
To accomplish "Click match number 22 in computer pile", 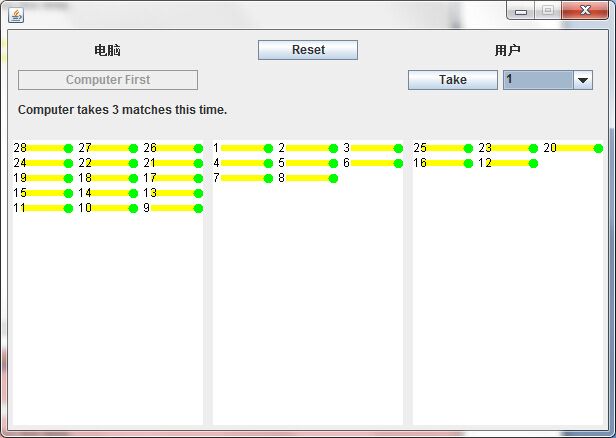I will click(x=108, y=163).
